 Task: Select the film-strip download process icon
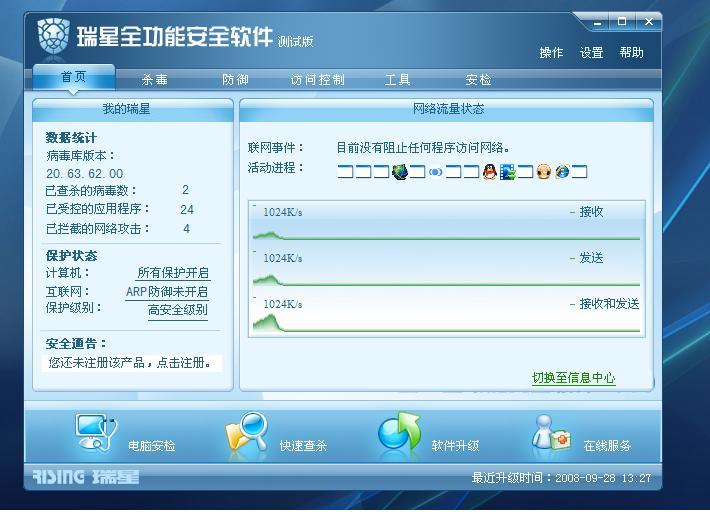(508, 172)
